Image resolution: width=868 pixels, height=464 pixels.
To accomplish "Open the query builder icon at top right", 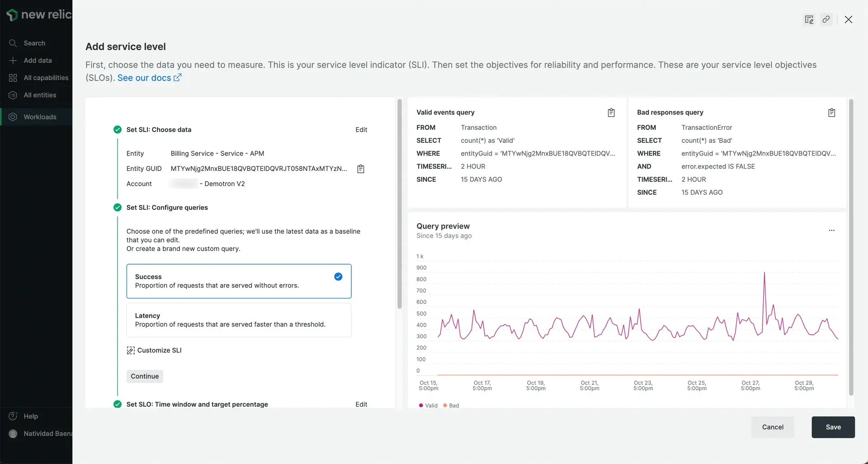I will pyautogui.click(x=809, y=19).
